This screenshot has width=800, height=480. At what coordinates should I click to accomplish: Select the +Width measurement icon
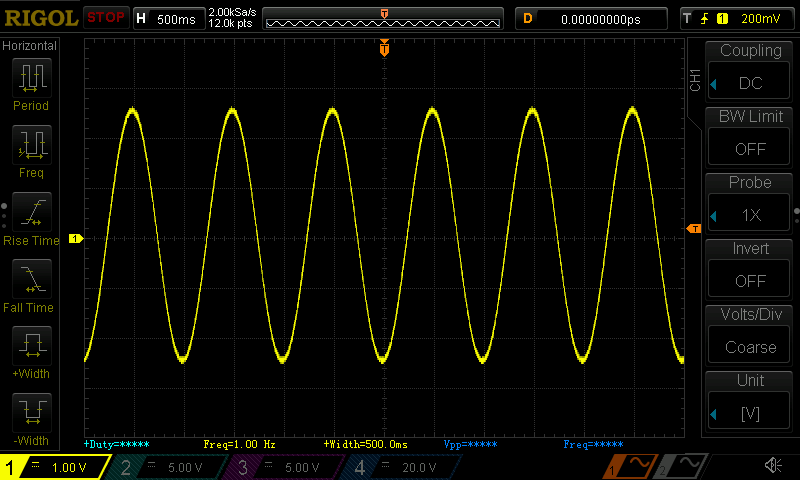(32, 345)
